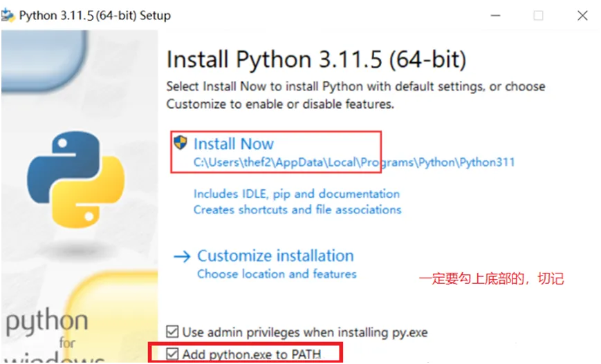Image resolution: width=601 pixels, height=364 pixels.
Task: Minimize the Python Setup window
Action: [496, 16]
